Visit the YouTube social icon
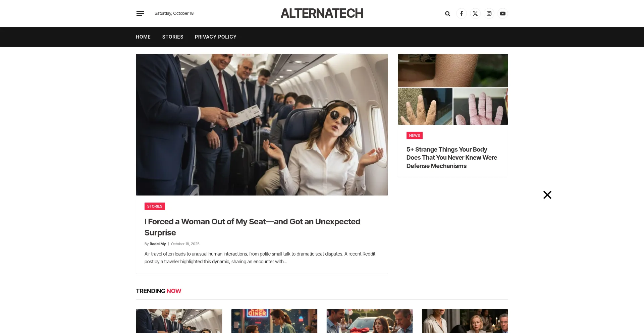The image size is (644, 333). click(503, 13)
